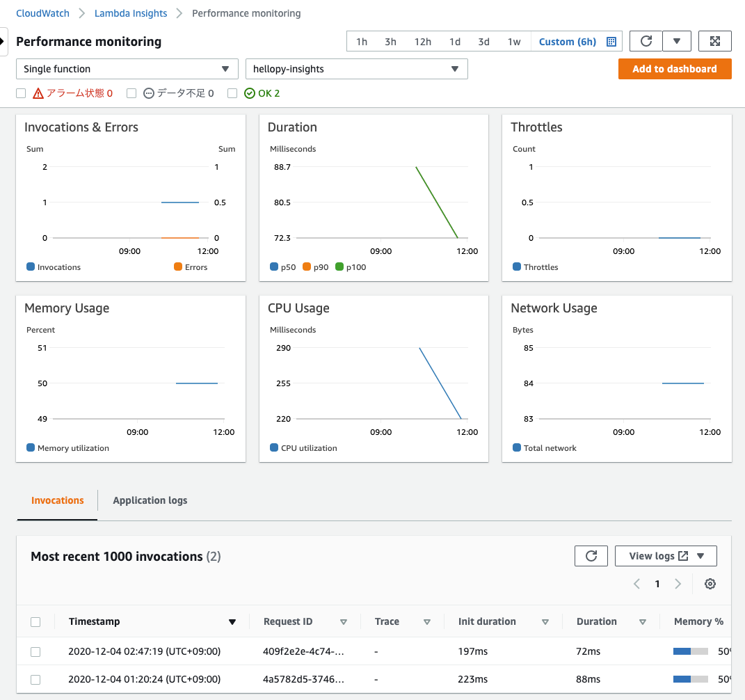Screen dimensions: 745x700
Task: Open the Request ID column filter
Action: (344, 621)
